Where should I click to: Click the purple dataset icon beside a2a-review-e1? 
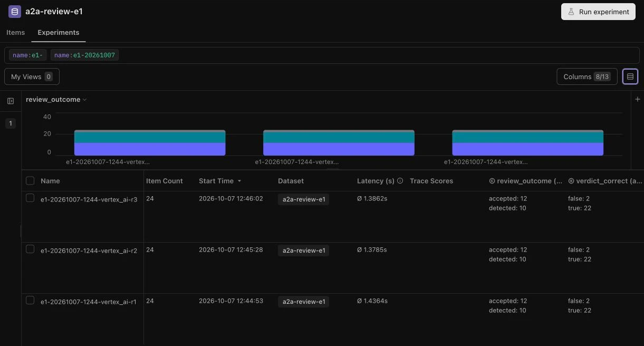coord(15,12)
